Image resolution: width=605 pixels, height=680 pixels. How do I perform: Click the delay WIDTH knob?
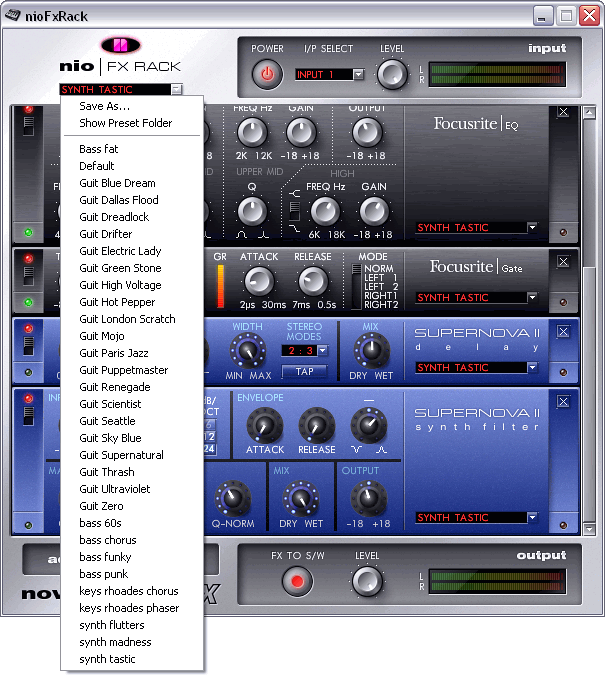coord(248,350)
